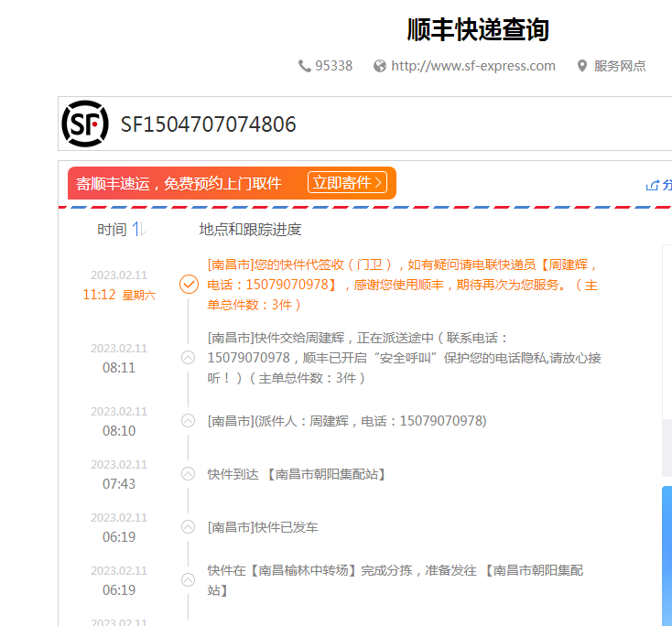
Task: Click the 地点和跟踪进度 column header
Action: coord(250,230)
